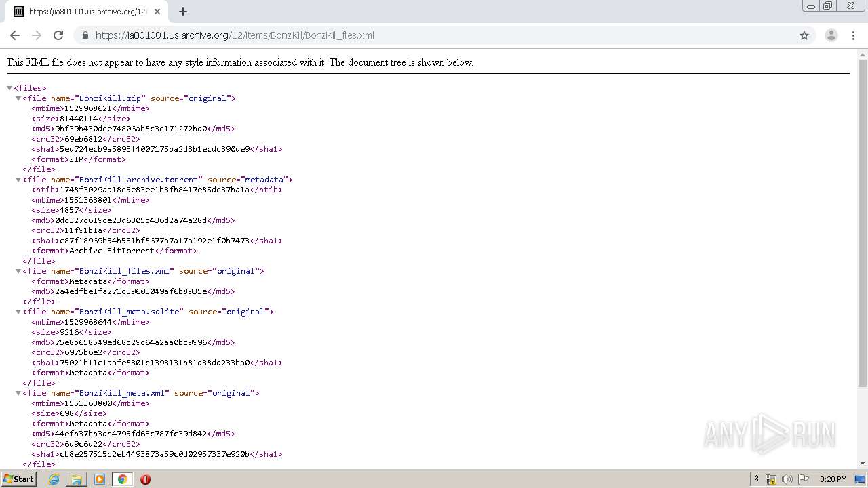868x488 pixels.
Task: Collapse the BonziKill_meta.xml file node
Action: [18, 393]
